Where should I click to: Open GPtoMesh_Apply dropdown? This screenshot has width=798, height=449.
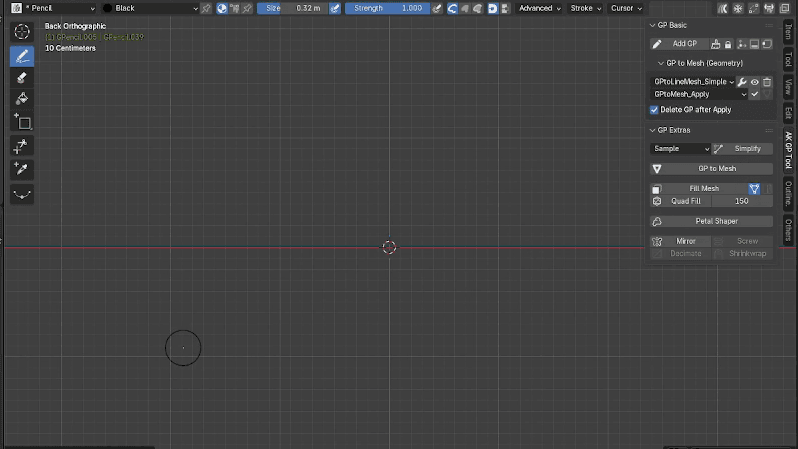click(x=699, y=94)
